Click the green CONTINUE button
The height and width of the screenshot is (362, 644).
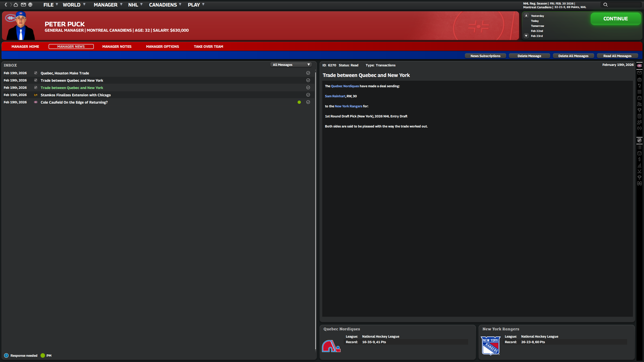tap(616, 19)
